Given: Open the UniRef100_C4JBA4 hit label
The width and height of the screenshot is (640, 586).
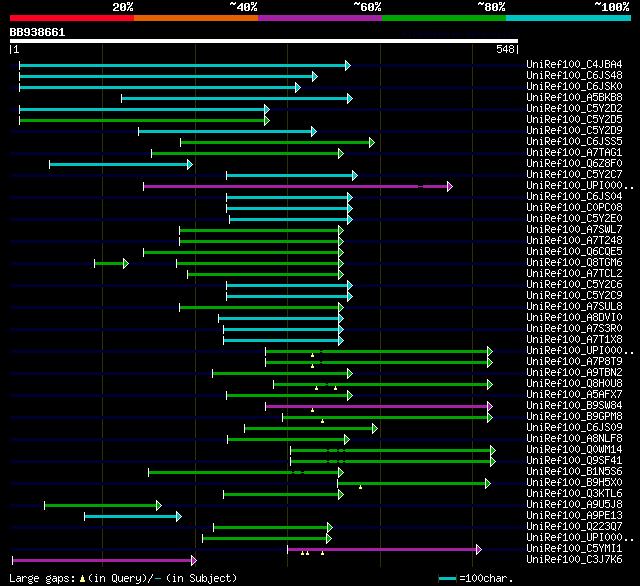Looking at the screenshot, I should pos(574,64).
